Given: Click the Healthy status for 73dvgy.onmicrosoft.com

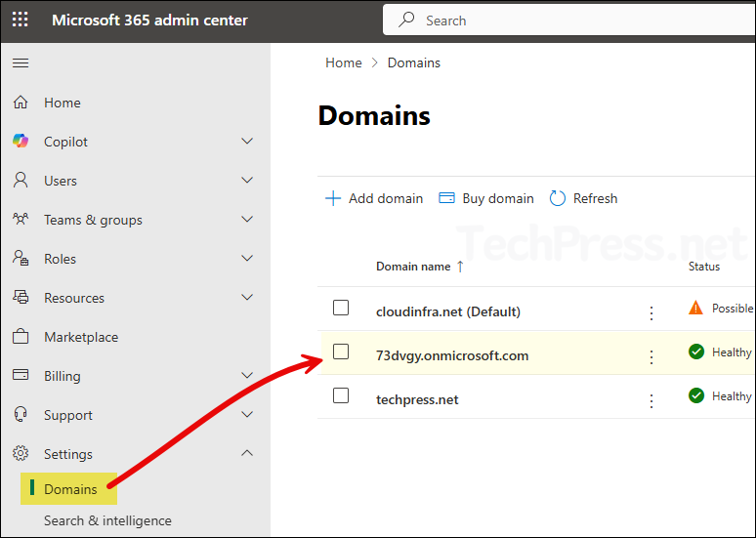Looking at the screenshot, I should point(732,352).
